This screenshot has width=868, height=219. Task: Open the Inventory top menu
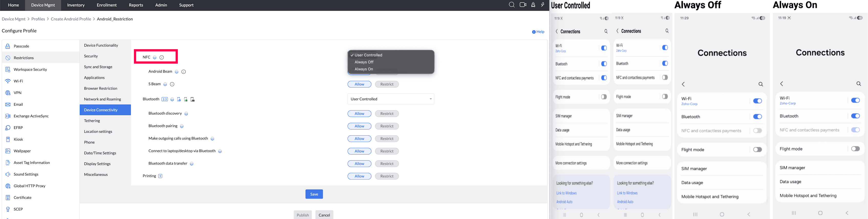pos(76,5)
